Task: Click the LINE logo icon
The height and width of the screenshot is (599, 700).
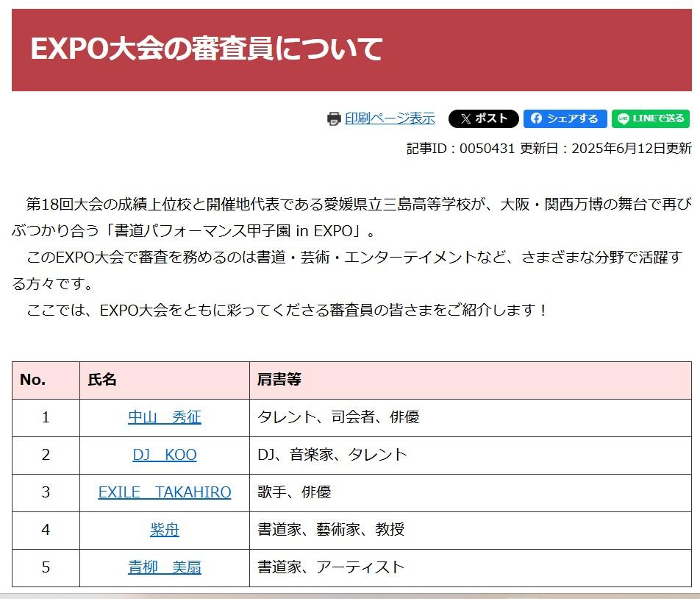Action: [624, 118]
